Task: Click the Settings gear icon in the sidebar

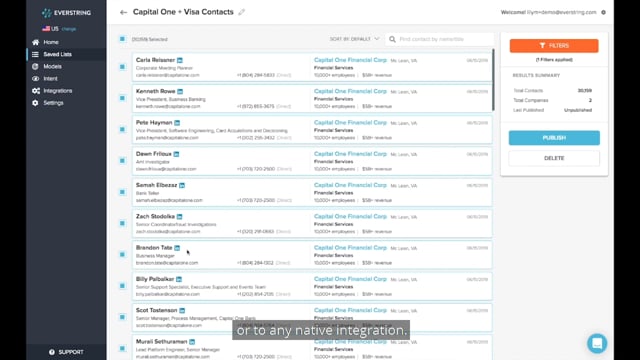Action: pyautogui.click(x=36, y=103)
